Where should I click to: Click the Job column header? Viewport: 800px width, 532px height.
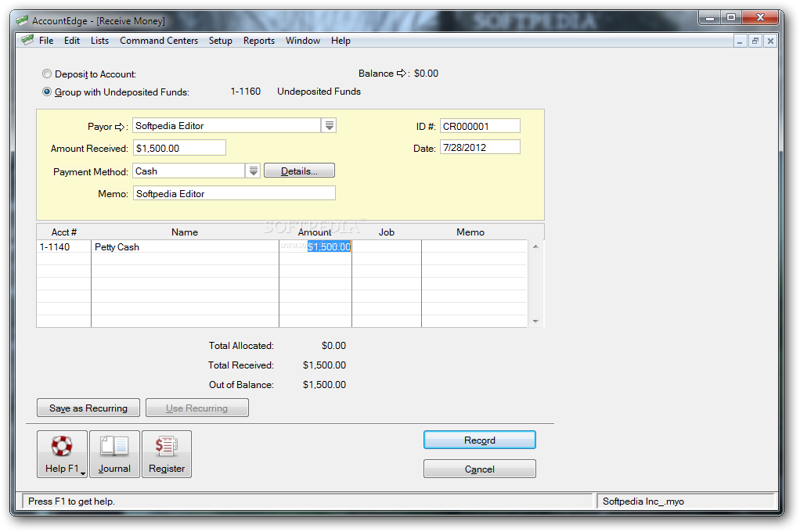[x=387, y=232]
